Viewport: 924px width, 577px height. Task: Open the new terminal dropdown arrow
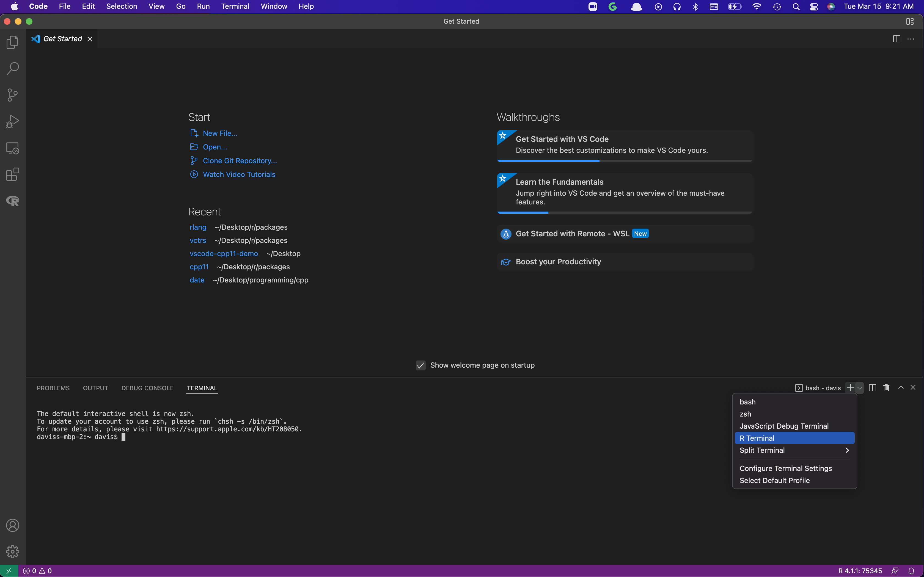[x=859, y=387]
